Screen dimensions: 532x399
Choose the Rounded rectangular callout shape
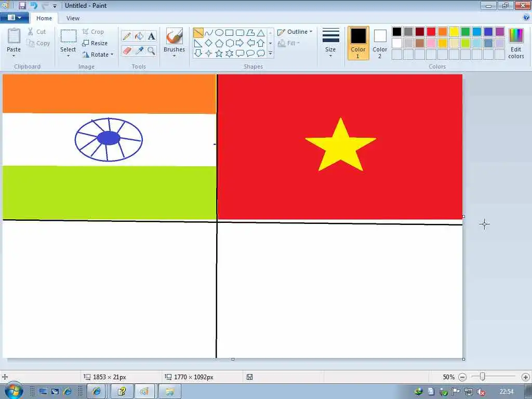click(x=240, y=54)
